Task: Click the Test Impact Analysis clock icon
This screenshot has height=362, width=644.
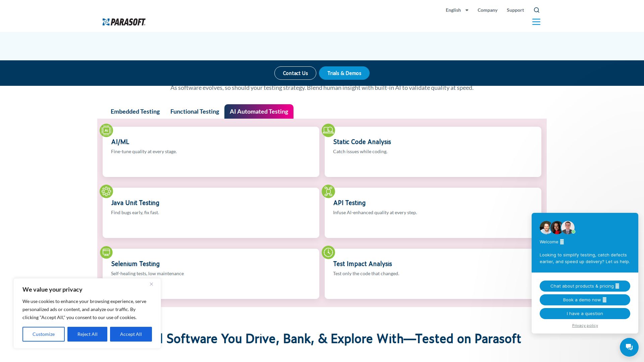Action: (x=328, y=252)
